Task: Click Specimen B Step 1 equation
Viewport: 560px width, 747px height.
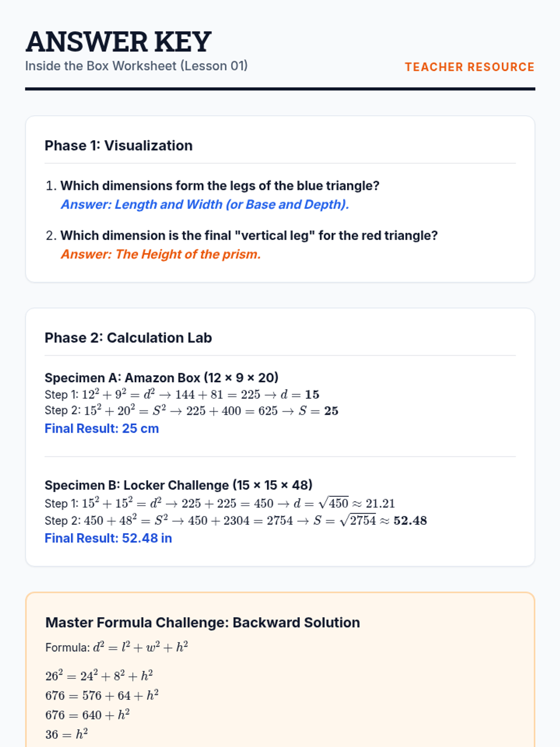Action: [219, 503]
